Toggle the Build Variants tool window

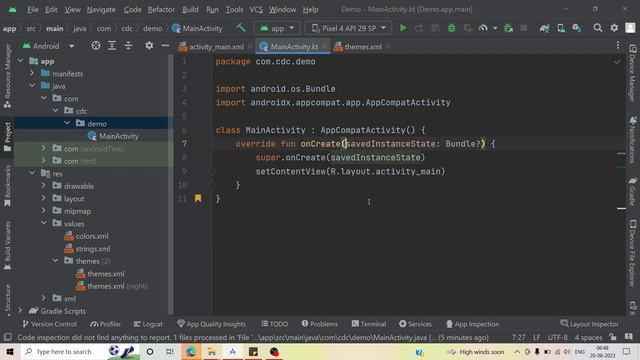click(7, 246)
